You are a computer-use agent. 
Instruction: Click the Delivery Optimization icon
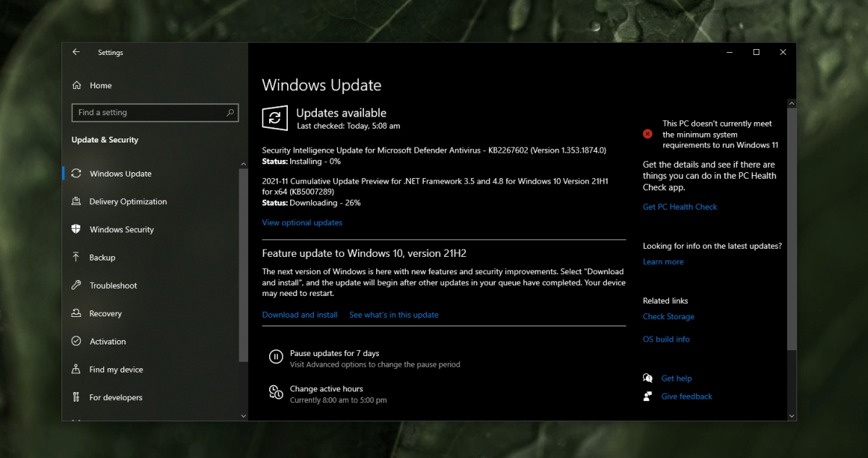point(76,202)
